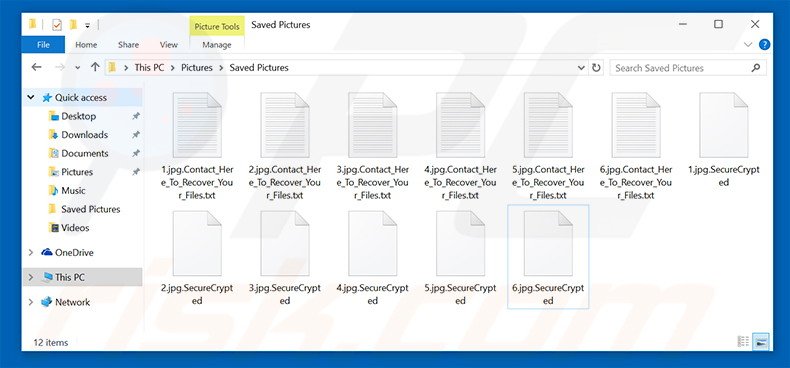Refresh the Saved Pictures folder

point(596,68)
